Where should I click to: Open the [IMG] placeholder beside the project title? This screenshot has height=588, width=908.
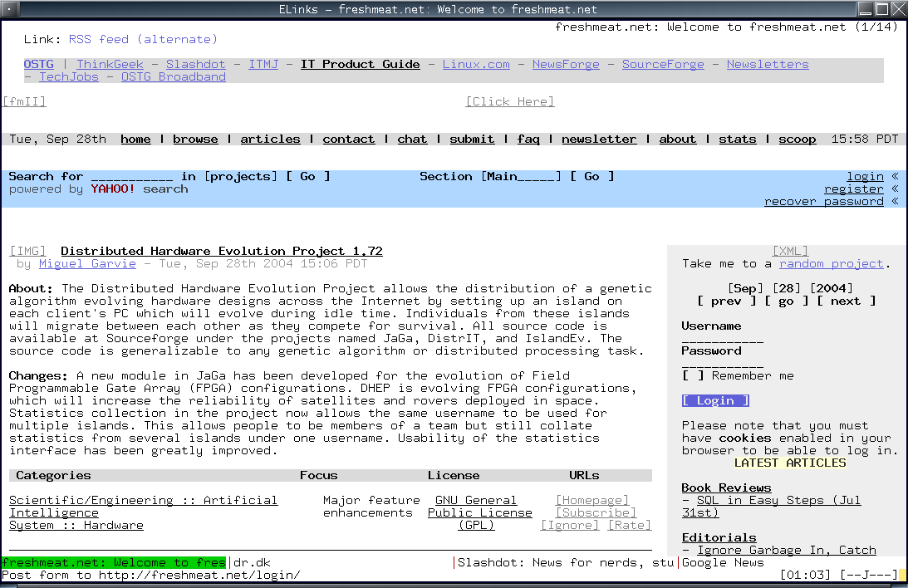point(27,251)
